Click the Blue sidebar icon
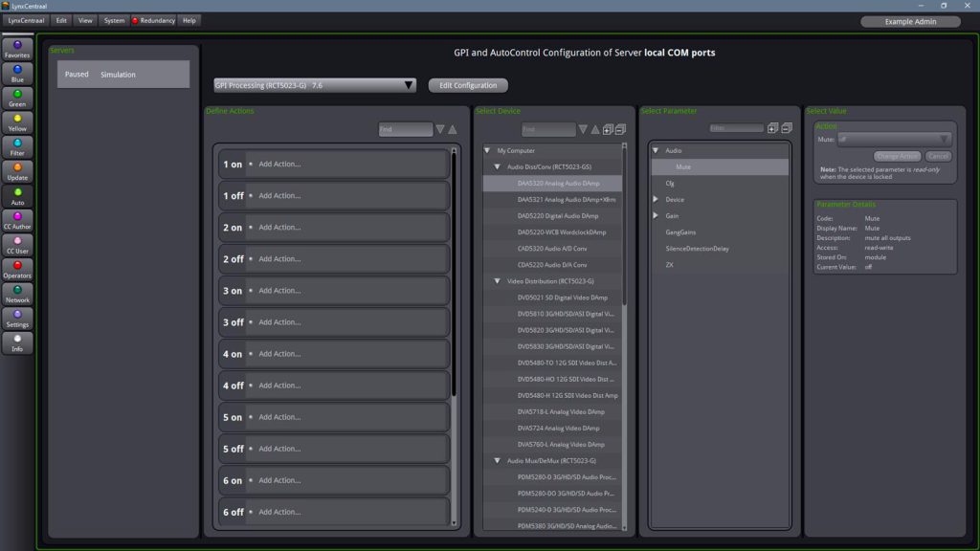Viewport: 980px width, 551px height. click(x=17, y=74)
